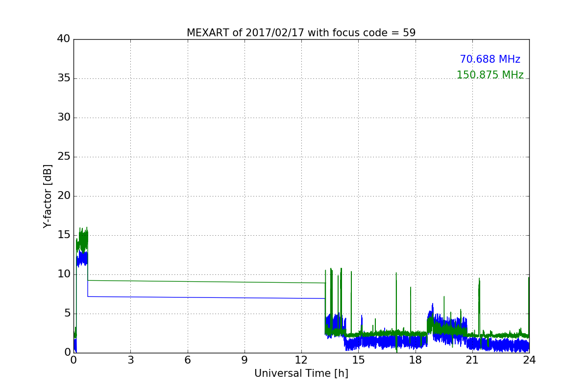
Task: Click y-axis tick label 25
Action: [x=64, y=157]
